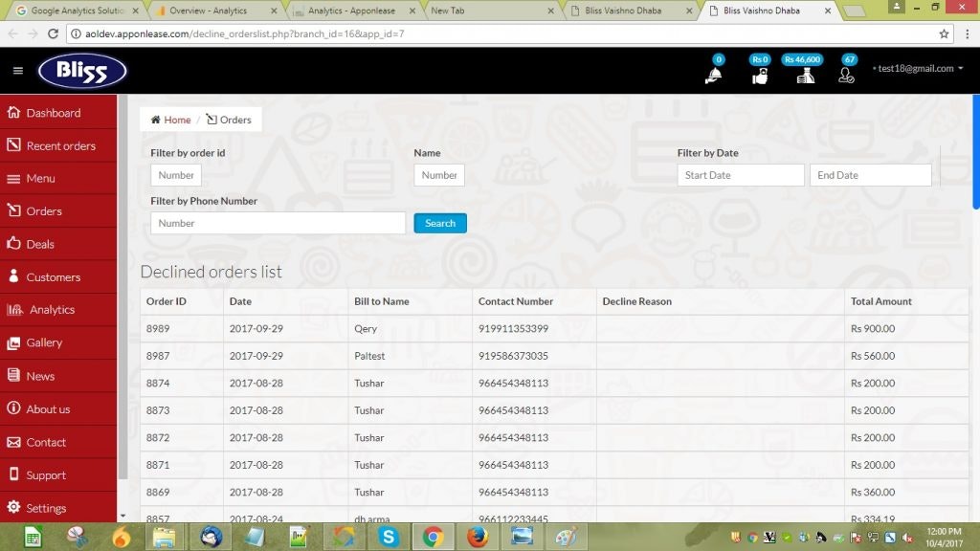Screen dimensions: 980x551
Task: Open Paint palette icon in taskbar
Action: click(x=566, y=537)
